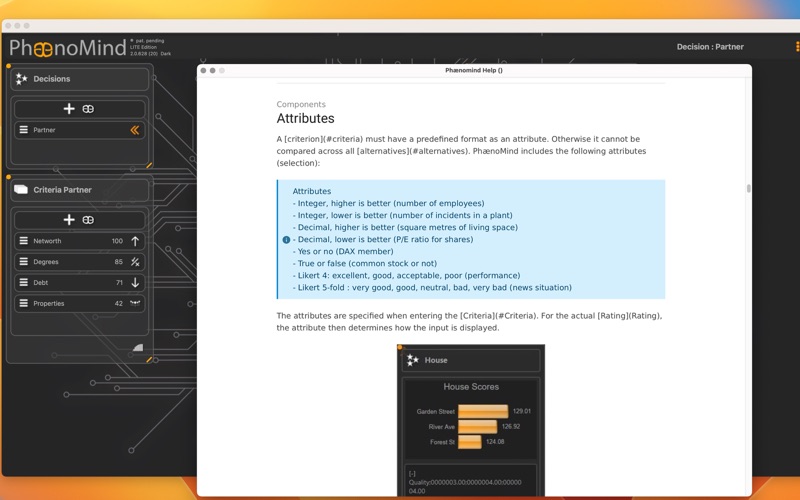The image size is (800, 500).
Task: Click the orange dot on the Decisions panel
Action: click(x=9, y=66)
